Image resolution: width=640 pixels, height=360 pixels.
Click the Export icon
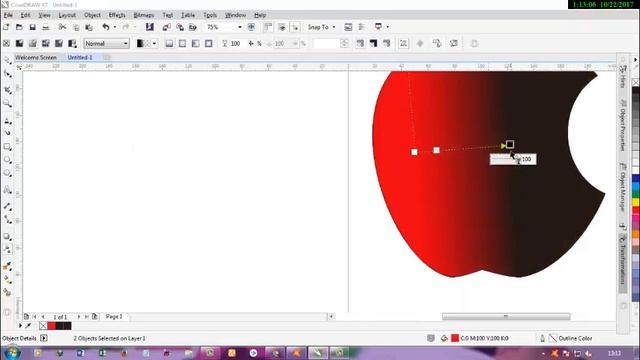180,27
